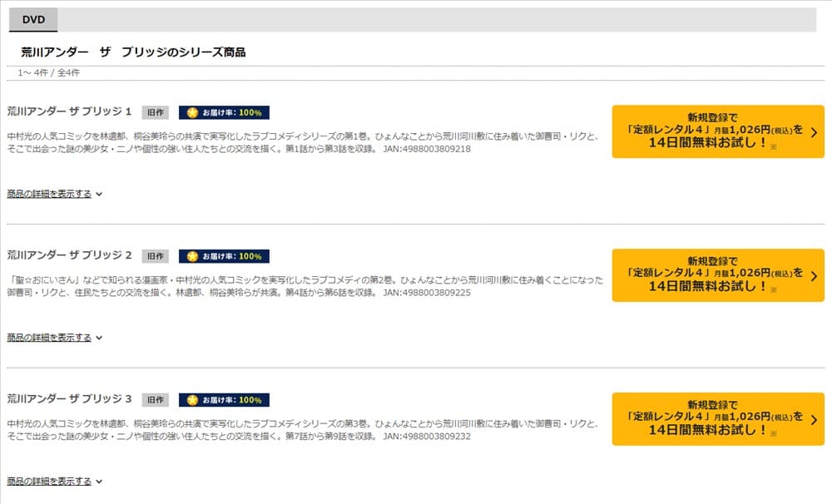Open the 荒川アンダー ザ ブリッジ 1 title
This screenshot has width=832, height=504.
tap(70, 111)
